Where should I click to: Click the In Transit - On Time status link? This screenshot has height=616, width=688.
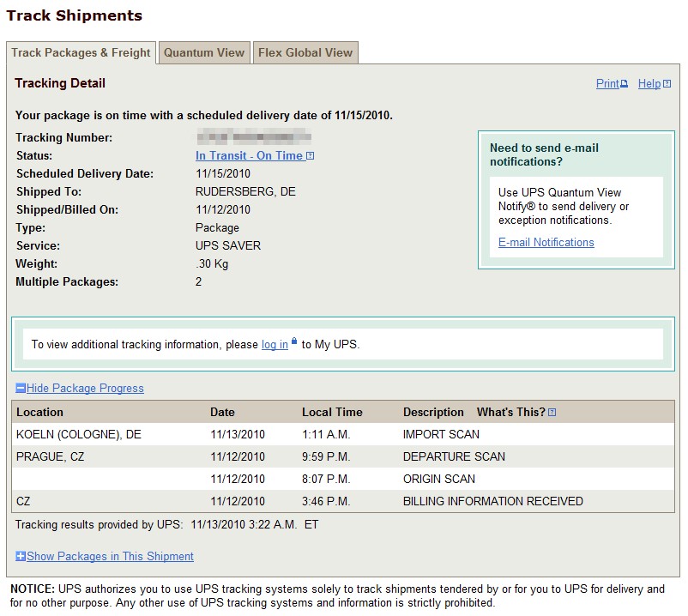[250, 156]
